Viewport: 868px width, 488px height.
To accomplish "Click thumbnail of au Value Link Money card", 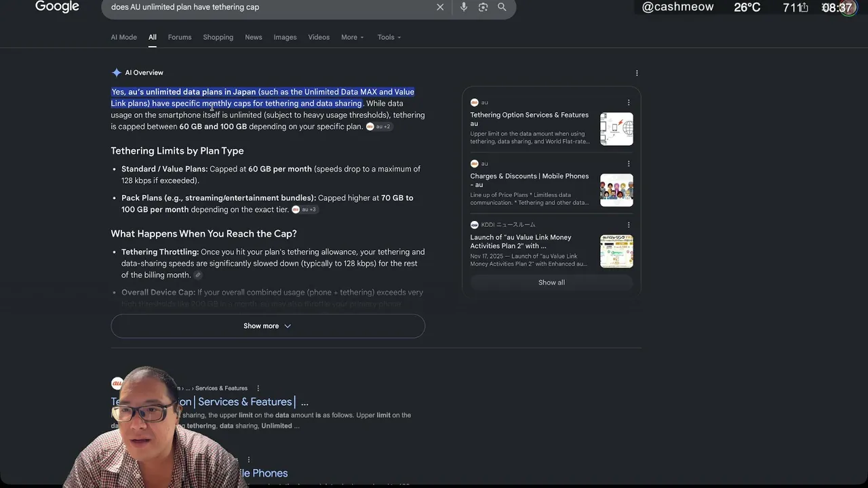I will 616,251.
